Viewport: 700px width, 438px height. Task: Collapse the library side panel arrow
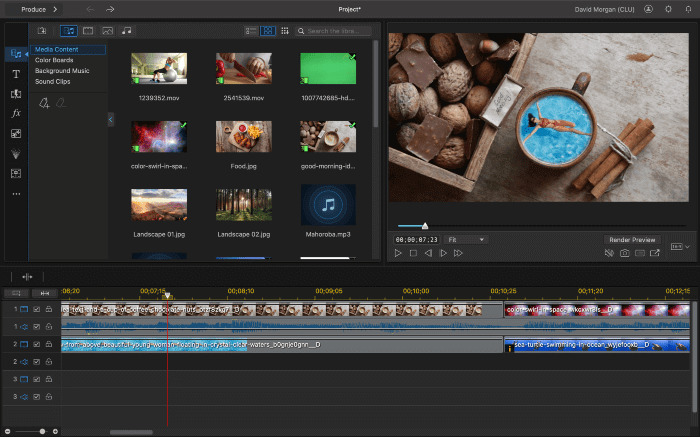click(111, 119)
